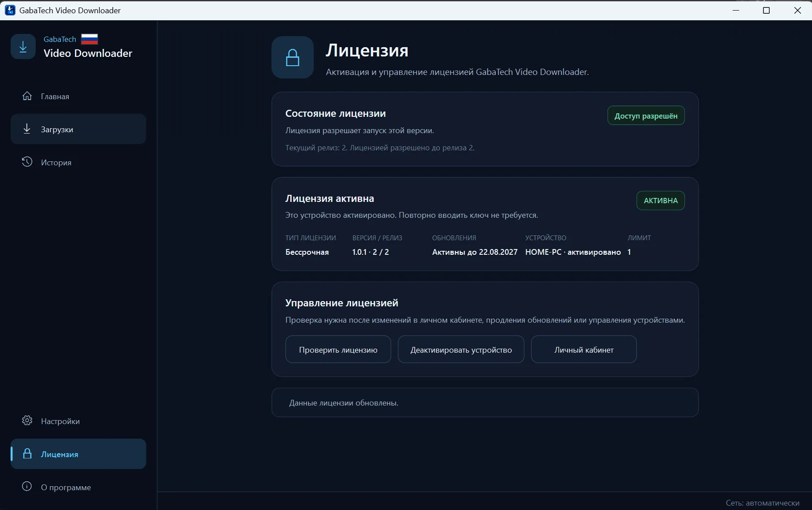This screenshot has width=812, height=510.
Task: Click HOME-PC · активировано device value
Action: tap(573, 252)
